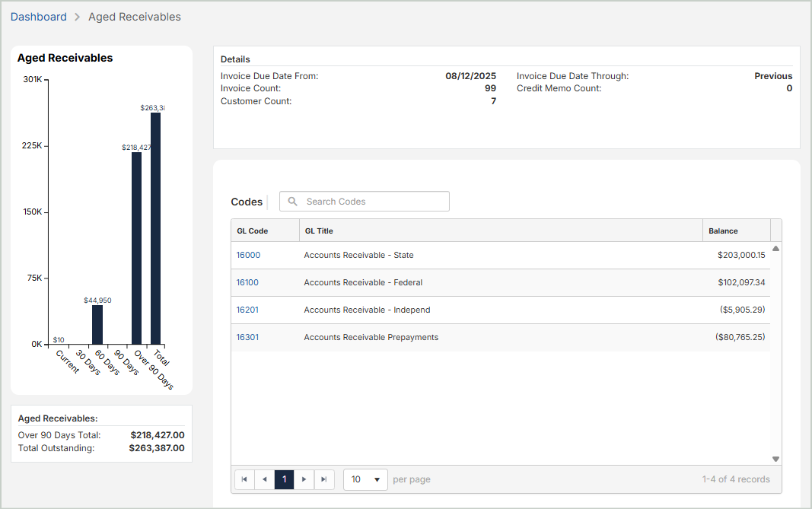This screenshot has height=509, width=812.
Task: Go to next page of codes
Action: click(x=304, y=479)
